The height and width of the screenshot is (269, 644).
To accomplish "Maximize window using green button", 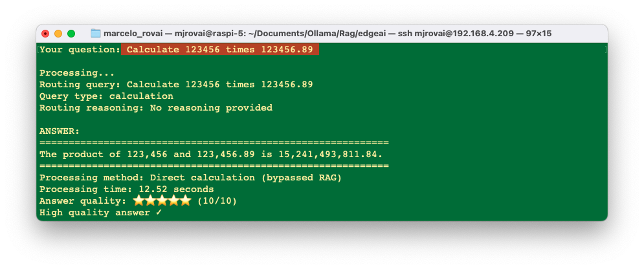I will point(71,34).
